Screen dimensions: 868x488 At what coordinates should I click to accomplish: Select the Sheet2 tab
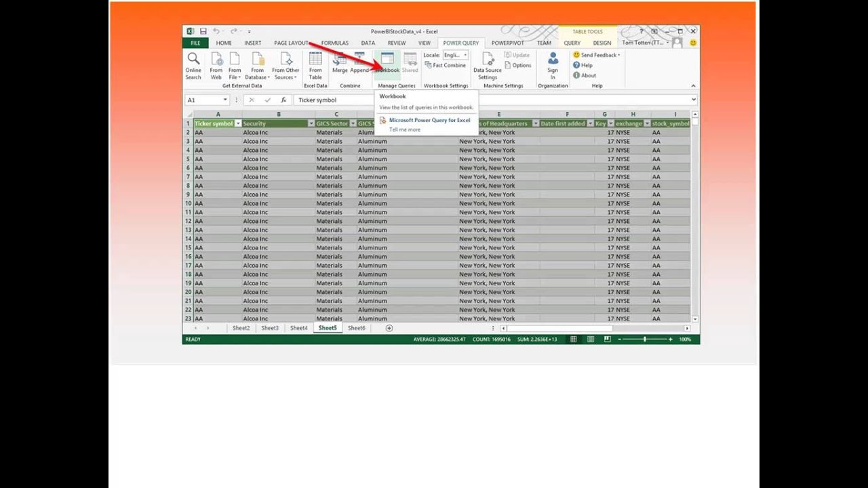click(x=241, y=328)
